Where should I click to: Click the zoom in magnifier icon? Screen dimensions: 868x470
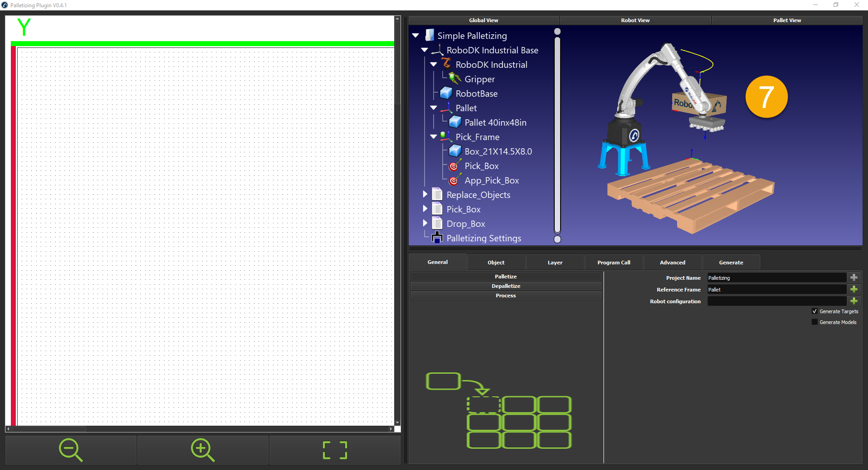(x=203, y=450)
